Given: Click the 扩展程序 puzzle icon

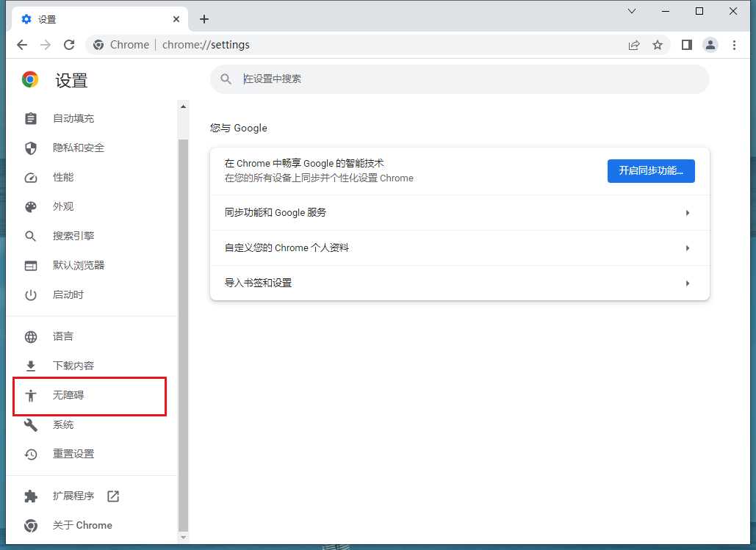Looking at the screenshot, I should pos(31,496).
